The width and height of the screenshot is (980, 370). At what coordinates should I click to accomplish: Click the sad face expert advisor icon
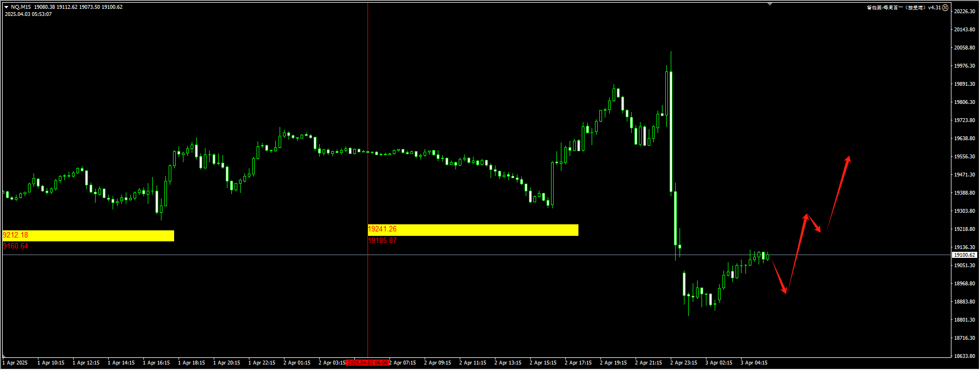(x=945, y=8)
